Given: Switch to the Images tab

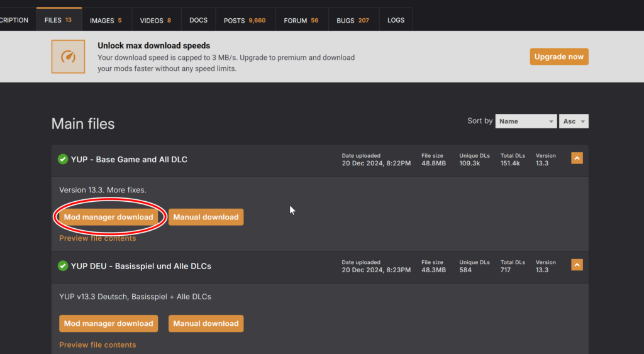Looking at the screenshot, I should pyautogui.click(x=106, y=20).
